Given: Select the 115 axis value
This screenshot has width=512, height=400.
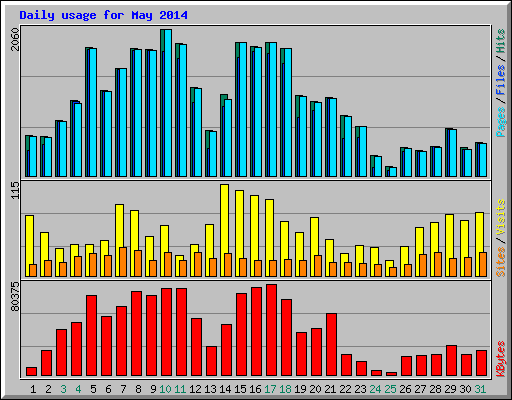Looking at the screenshot, I should 15,190.
